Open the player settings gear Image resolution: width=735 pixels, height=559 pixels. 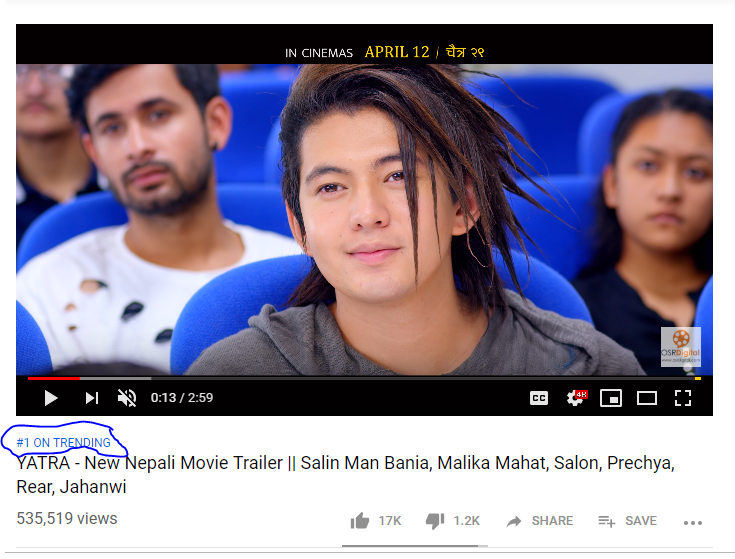point(575,398)
